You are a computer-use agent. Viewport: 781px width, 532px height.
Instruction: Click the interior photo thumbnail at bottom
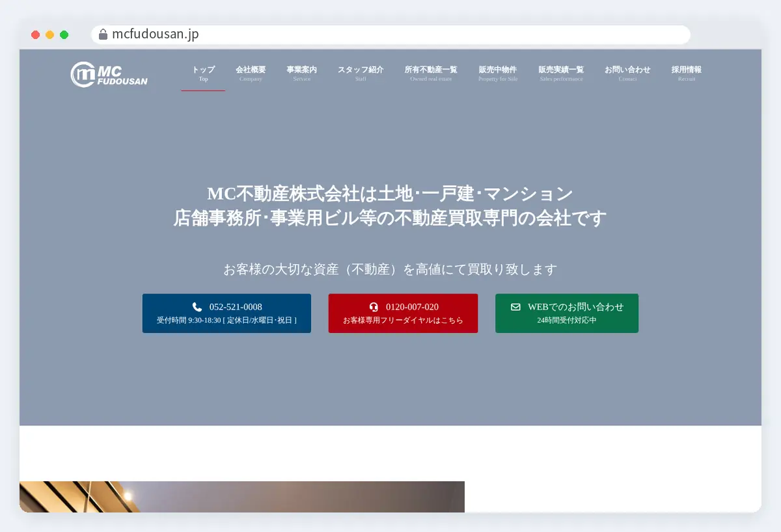tap(242, 497)
